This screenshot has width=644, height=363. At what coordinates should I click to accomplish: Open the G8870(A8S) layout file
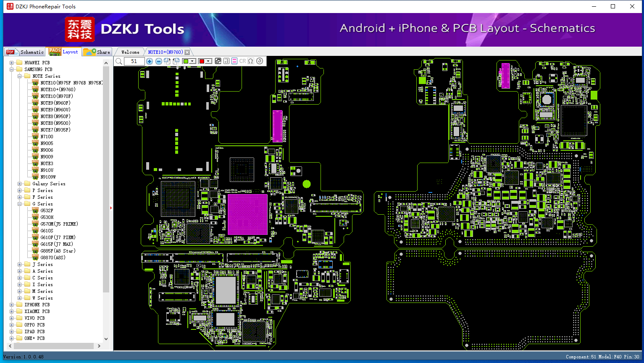[x=53, y=258]
